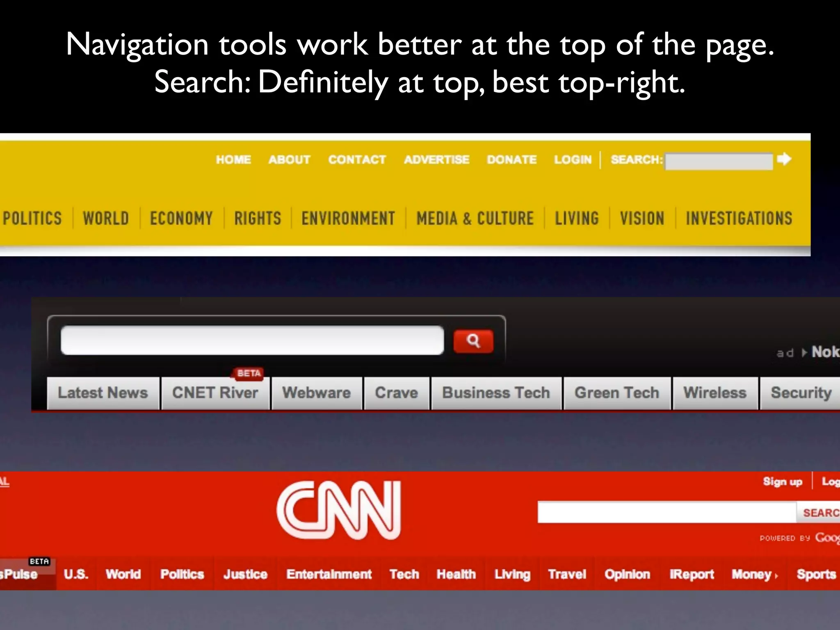
Task: Switch to the Wireless tab
Action: click(715, 393)
